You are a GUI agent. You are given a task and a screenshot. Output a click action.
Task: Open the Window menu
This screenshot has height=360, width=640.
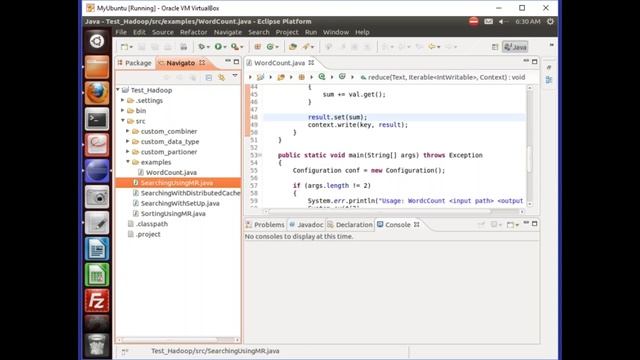tap(336, 32)
